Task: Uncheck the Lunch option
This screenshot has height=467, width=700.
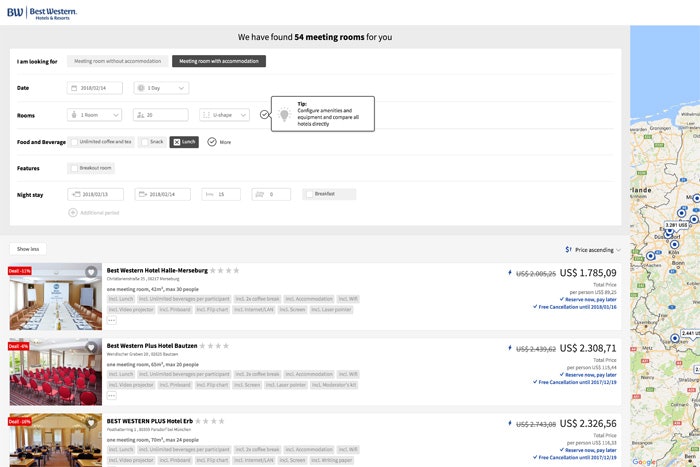Action: [176, 142]
